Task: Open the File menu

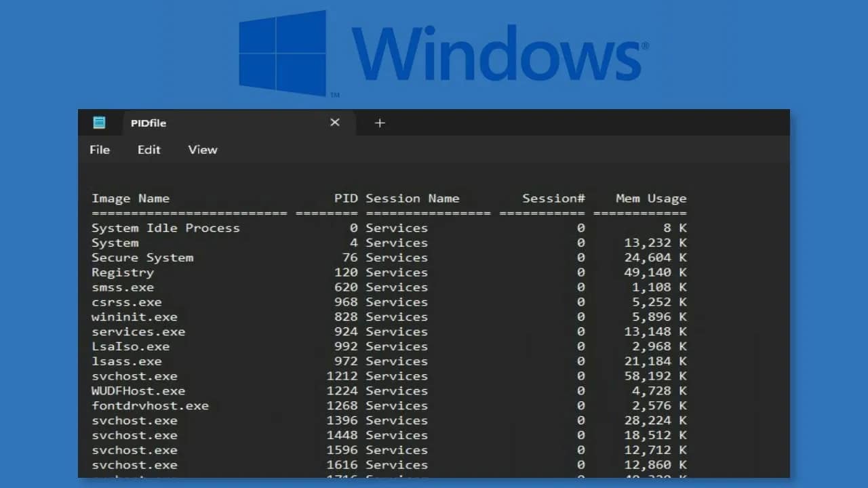Action: (99, 150)
